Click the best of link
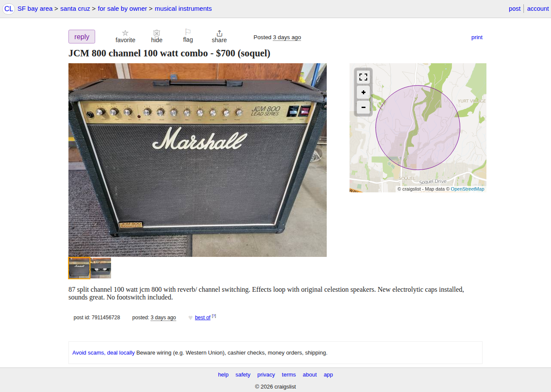 click(x=203, y=318)
